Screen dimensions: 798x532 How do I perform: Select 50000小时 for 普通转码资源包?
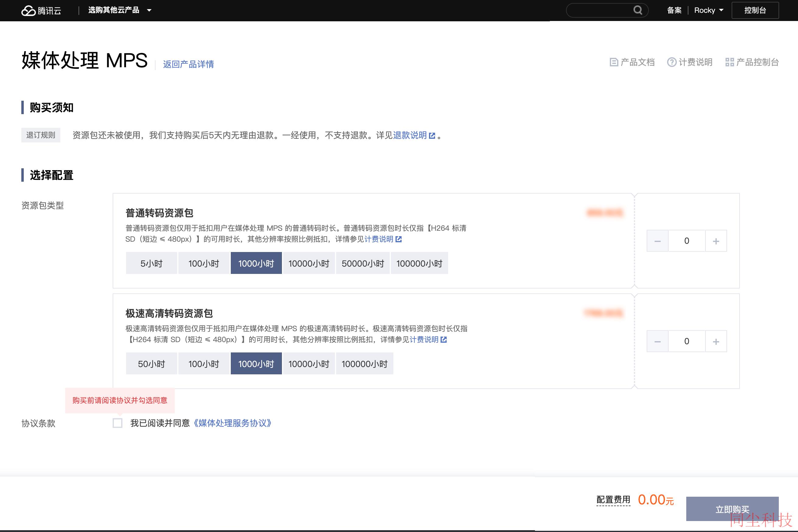[363, 263]
